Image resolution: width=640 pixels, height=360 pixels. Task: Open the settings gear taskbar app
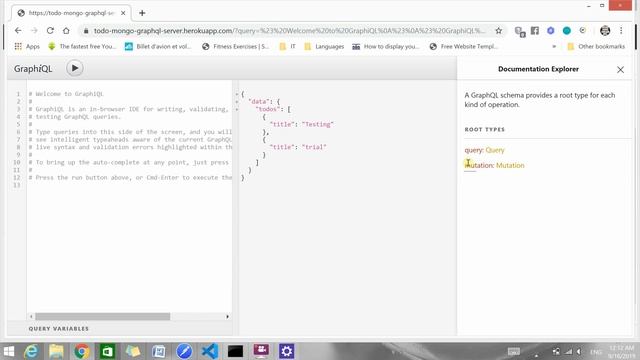click(x=286, y=351)
